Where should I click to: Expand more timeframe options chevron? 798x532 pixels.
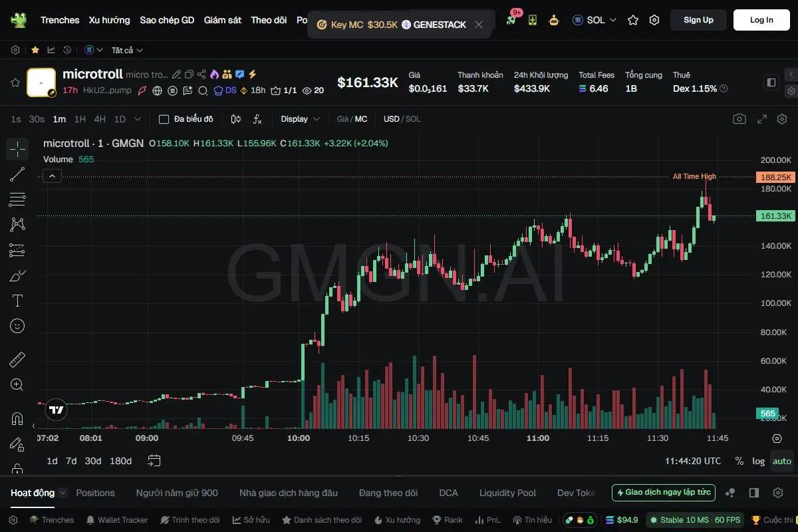(138, 119)
